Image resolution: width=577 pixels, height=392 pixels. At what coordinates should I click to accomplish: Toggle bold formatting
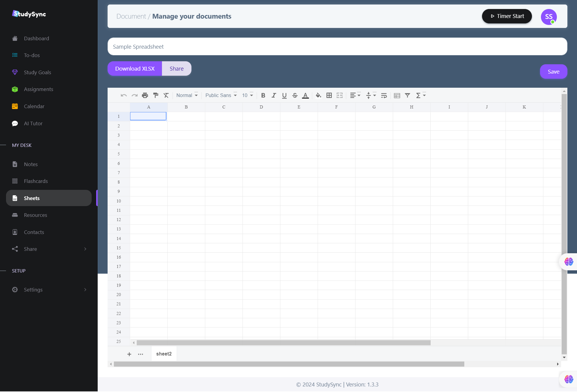pos(263,96)
